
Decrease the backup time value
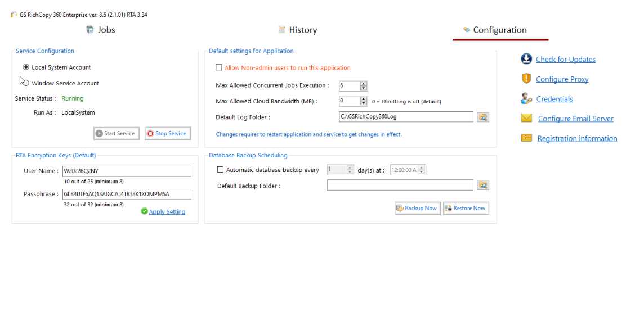(x=422, y=172)
